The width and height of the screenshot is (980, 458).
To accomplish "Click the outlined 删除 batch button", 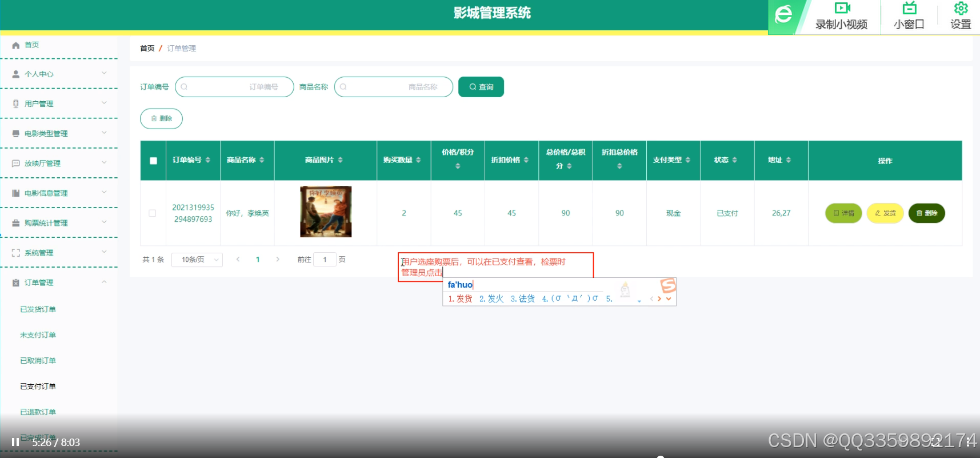I will click(x=161, y=118).
